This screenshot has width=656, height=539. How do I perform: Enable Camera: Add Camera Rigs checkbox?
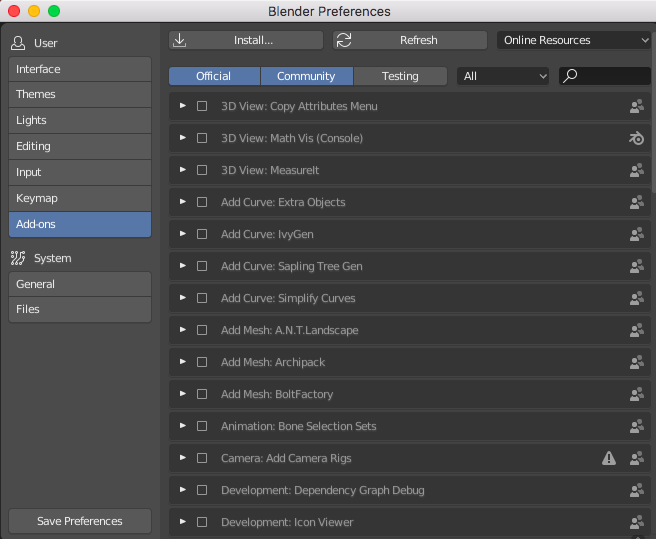pos(202,458)
